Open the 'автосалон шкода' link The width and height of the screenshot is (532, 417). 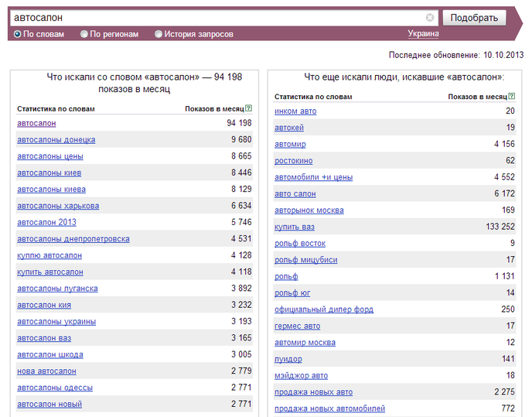click(x=49, y=355)
